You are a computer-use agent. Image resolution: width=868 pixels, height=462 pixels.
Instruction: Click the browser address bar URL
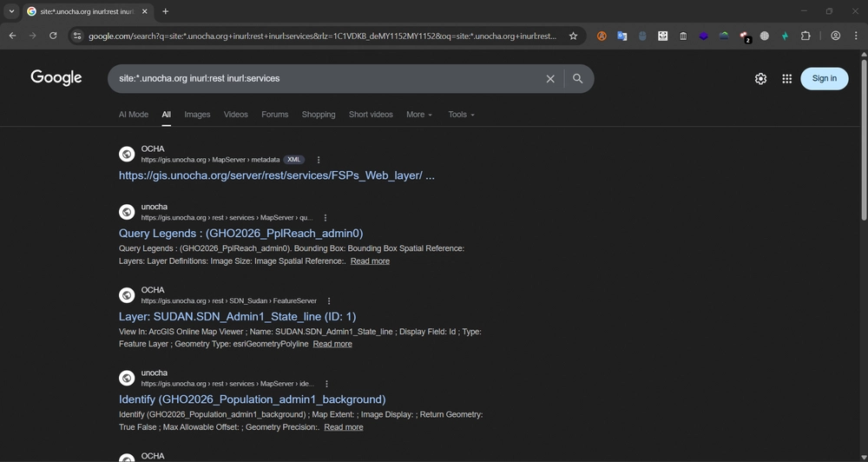tap(322, 36)
